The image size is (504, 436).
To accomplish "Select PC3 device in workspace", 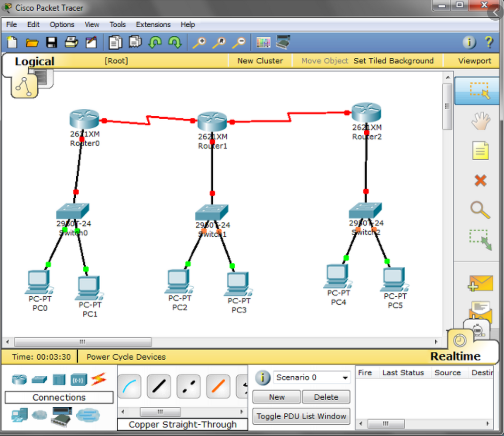I will pyautogui.click(x=239, y=284).
